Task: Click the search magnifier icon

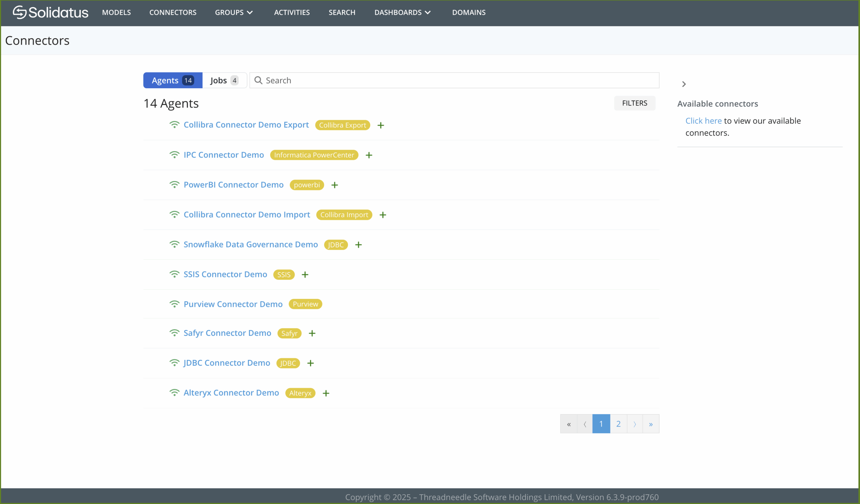Action: tap(258, 81)
